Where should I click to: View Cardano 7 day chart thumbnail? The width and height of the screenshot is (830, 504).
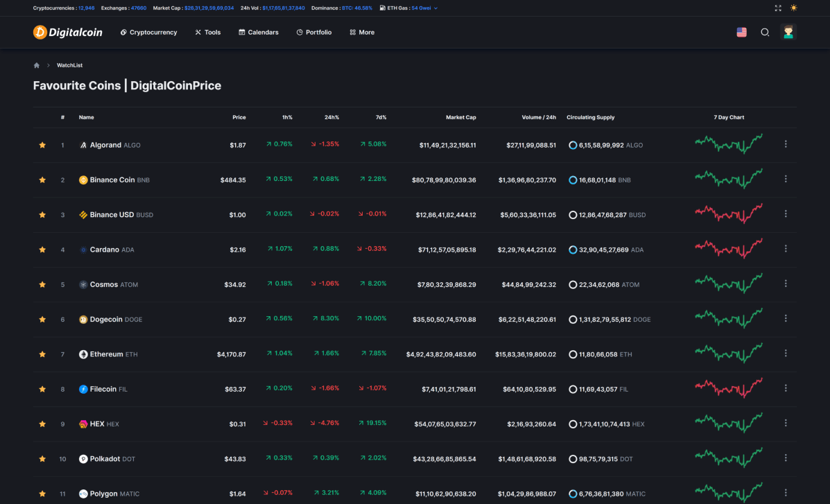point(729,248)
